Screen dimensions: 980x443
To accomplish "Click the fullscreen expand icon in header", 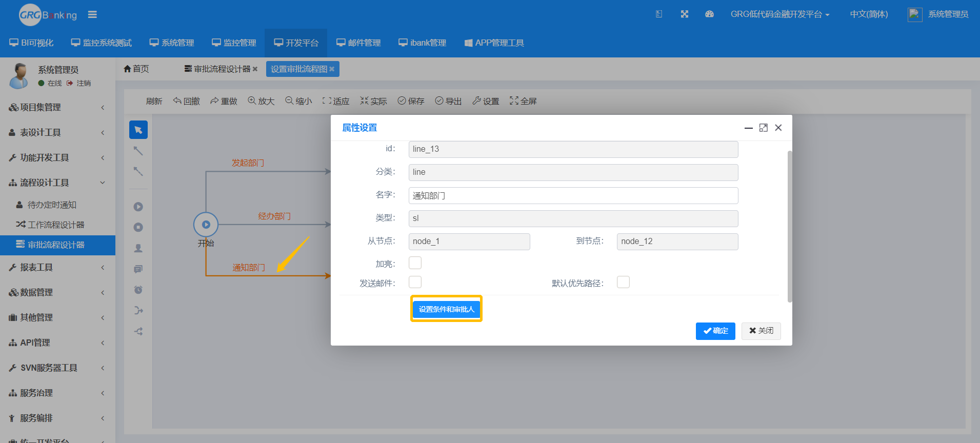I will coord(685,14).
